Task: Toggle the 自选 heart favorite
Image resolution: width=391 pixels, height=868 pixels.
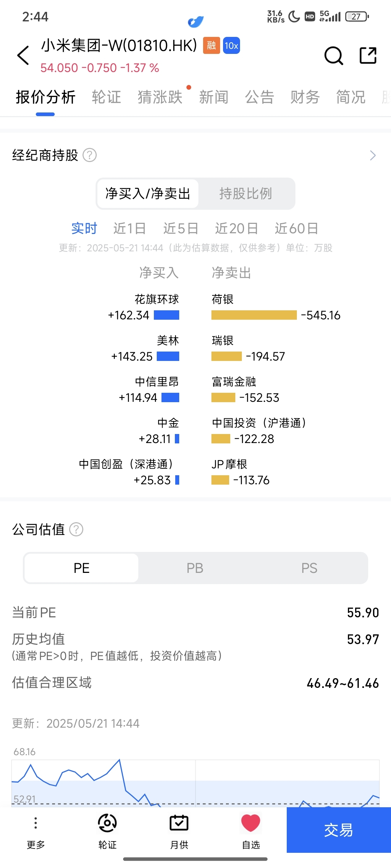Action: (251, 823)
